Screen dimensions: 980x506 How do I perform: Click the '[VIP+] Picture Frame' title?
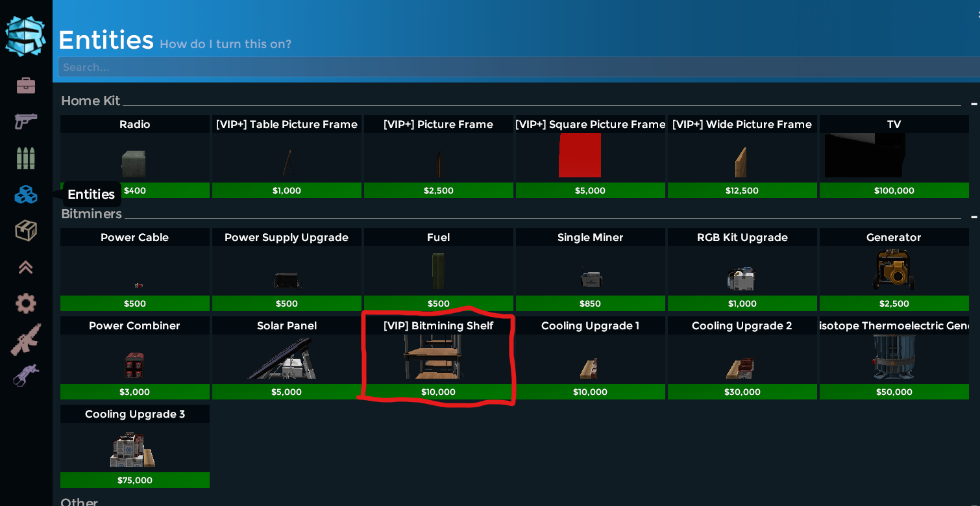click(439, 124)
